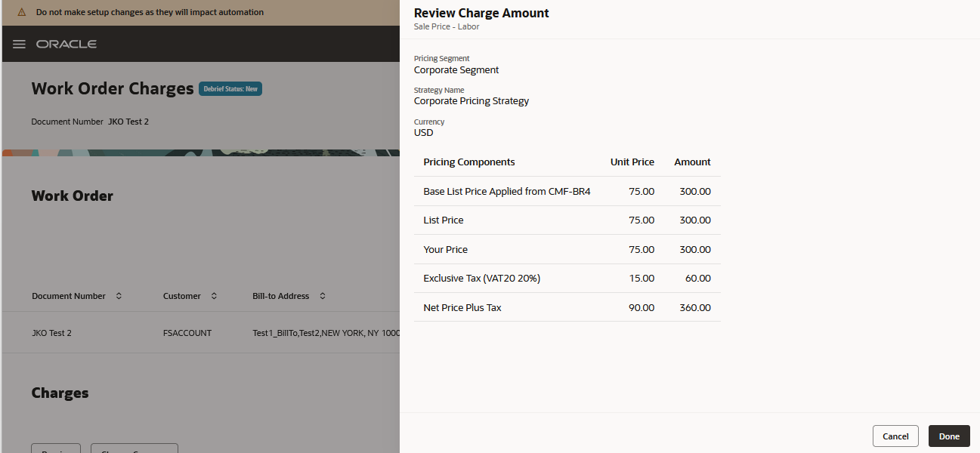Select the Debrief Status: New badge
The height and width of the screenshot is (453, 980).
pos(230,89)
